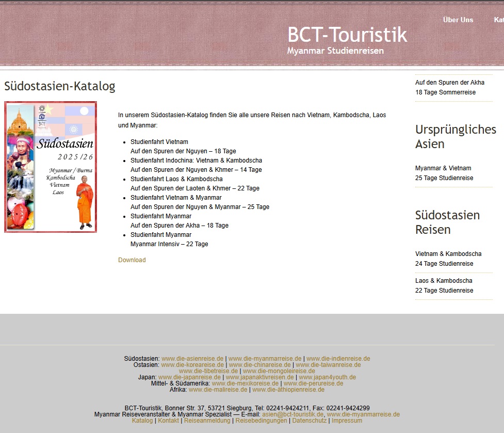
Task: Open Auf den Spuren der Akha sidebar link
Action: pyautogui.click(x=450, y=87)
